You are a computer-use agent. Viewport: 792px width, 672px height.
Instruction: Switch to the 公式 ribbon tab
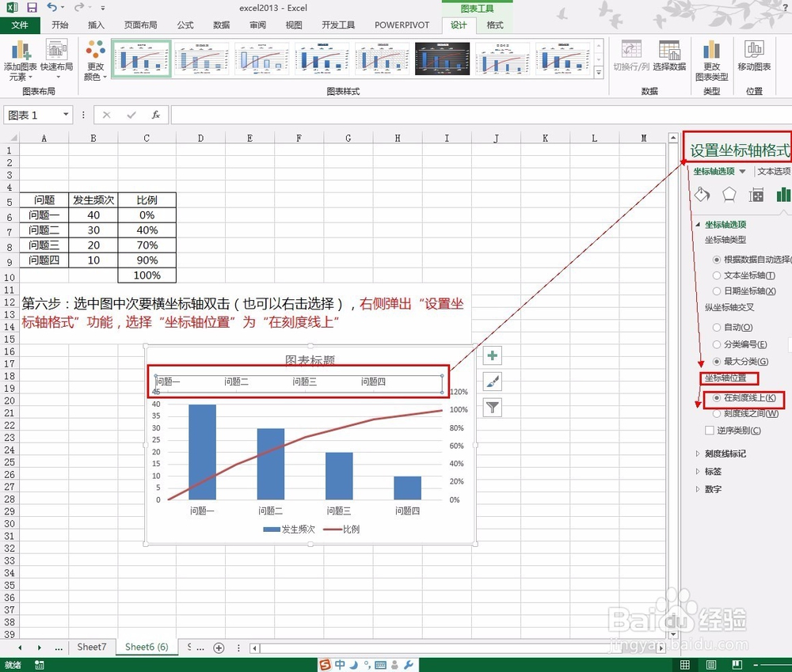185,25
